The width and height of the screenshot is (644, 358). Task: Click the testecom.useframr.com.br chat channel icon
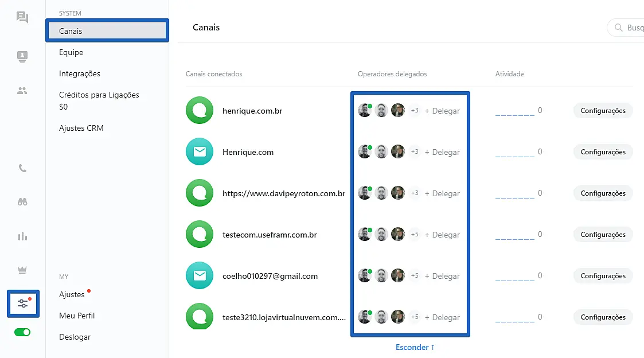click(200, 234)
